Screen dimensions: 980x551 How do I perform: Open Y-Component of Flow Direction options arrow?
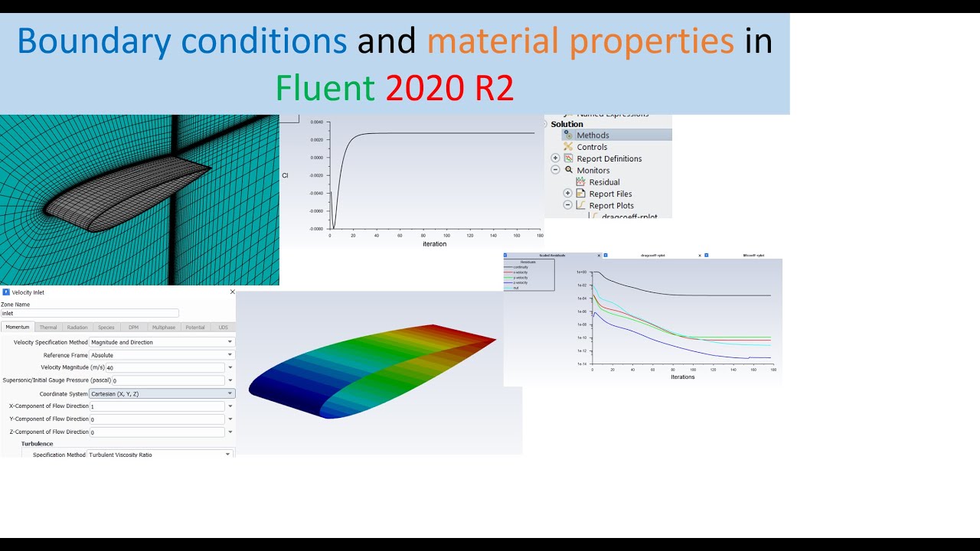(230, 419)
